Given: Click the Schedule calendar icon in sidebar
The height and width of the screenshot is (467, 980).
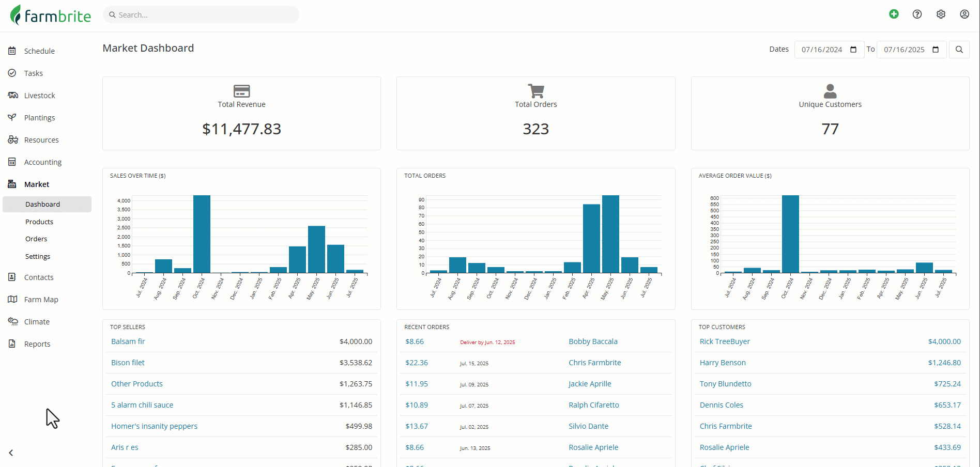Looking at the screenshot, I should point(12,51).
